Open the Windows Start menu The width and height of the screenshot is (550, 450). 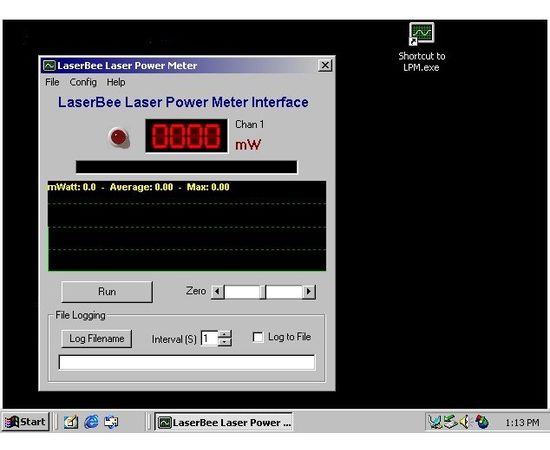point(25,422)
